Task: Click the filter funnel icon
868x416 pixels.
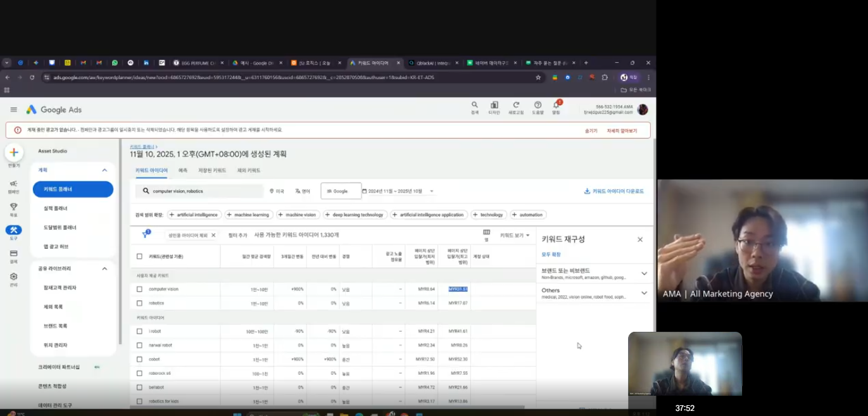Action: [145, 234]
